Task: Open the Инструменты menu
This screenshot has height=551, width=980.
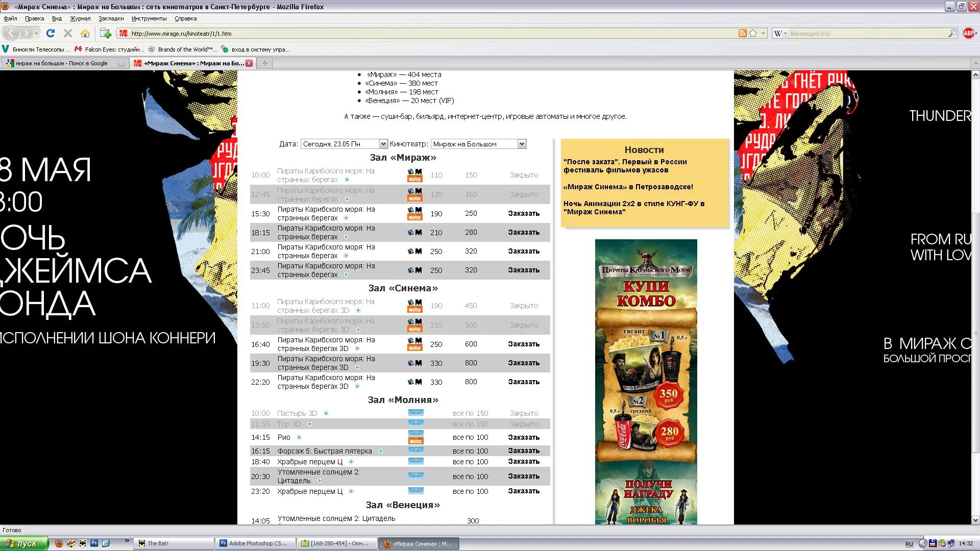Action: 149,18
